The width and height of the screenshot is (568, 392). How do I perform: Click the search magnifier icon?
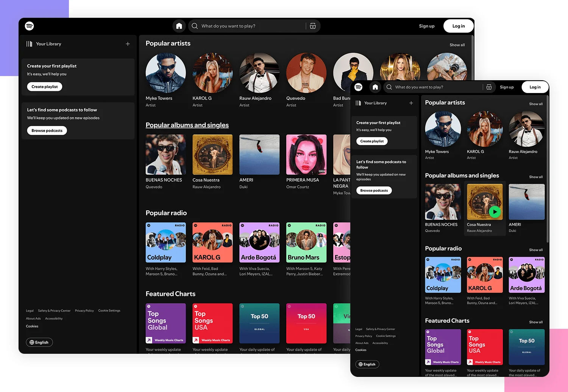point(194,26)
